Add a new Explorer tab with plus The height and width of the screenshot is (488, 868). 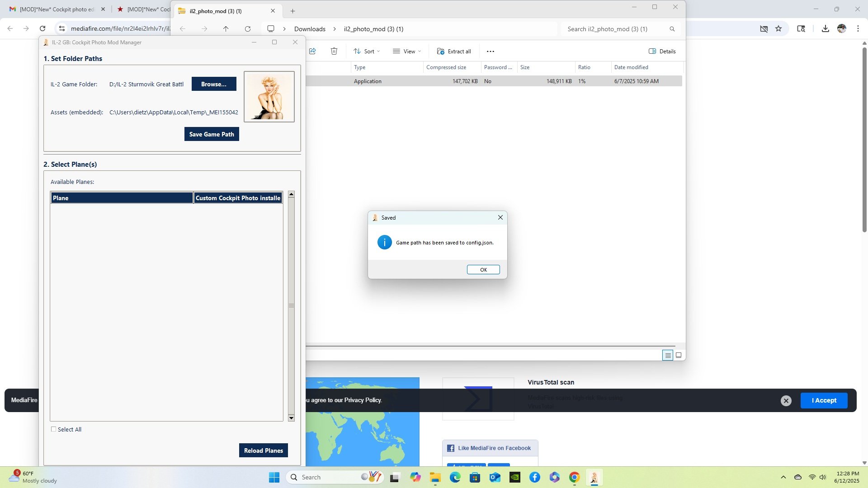[292, 11]
